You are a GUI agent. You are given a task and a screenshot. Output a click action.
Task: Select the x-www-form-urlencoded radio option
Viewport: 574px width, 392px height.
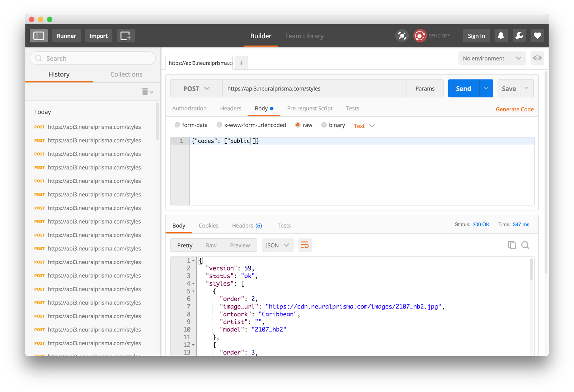pos(219,125)
